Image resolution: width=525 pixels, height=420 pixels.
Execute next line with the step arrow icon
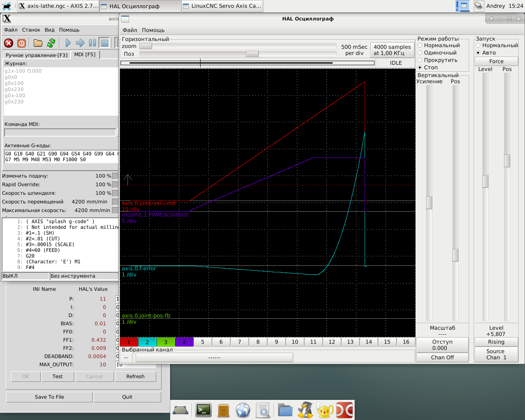80,43
